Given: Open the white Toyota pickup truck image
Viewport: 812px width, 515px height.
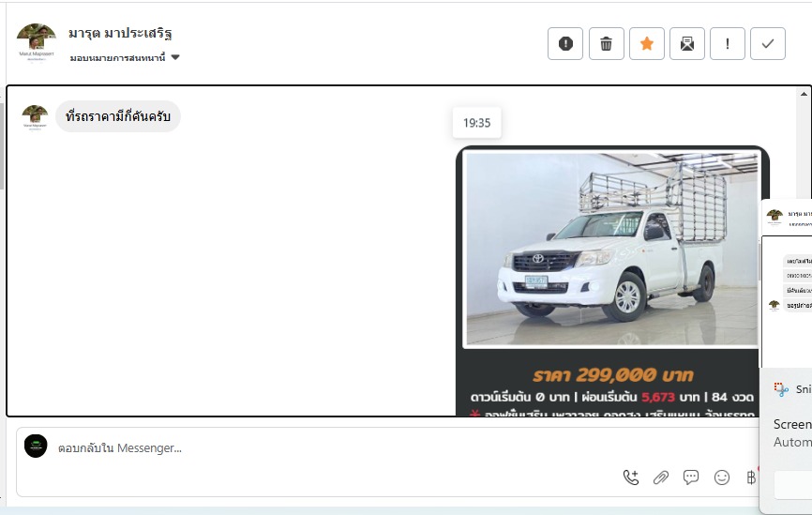Looking at the screenshot, I should [612, 250].
